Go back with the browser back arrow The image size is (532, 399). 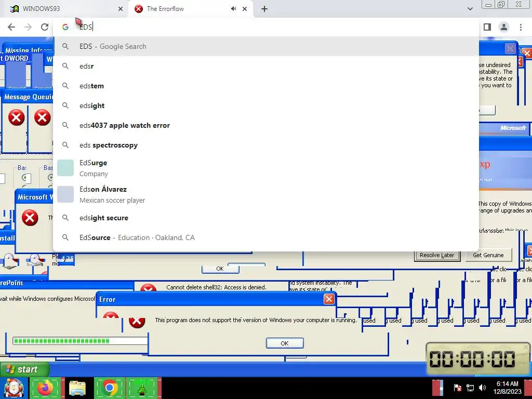pos(11,27)
